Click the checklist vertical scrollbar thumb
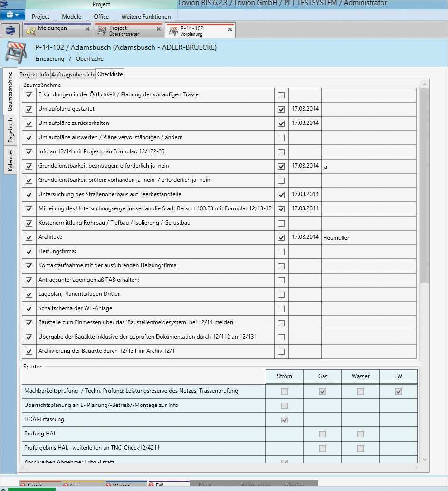Viewport: 448px width, 491px height. [x=424, y=186]
